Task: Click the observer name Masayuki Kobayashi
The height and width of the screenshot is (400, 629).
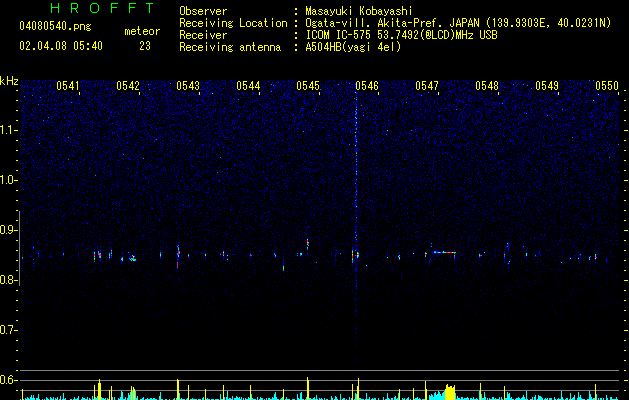Action: [x=359, y=11]
